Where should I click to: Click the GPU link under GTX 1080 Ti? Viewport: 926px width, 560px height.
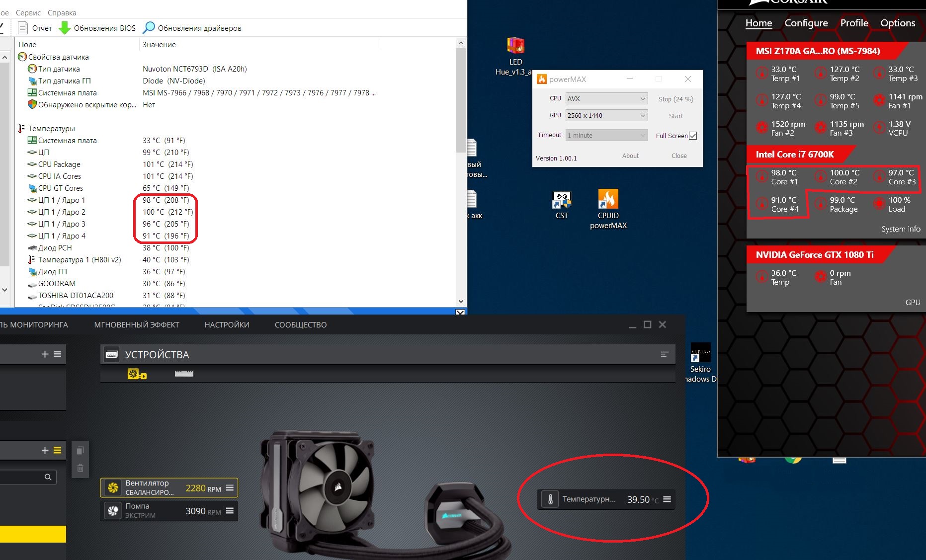point(913,302)
